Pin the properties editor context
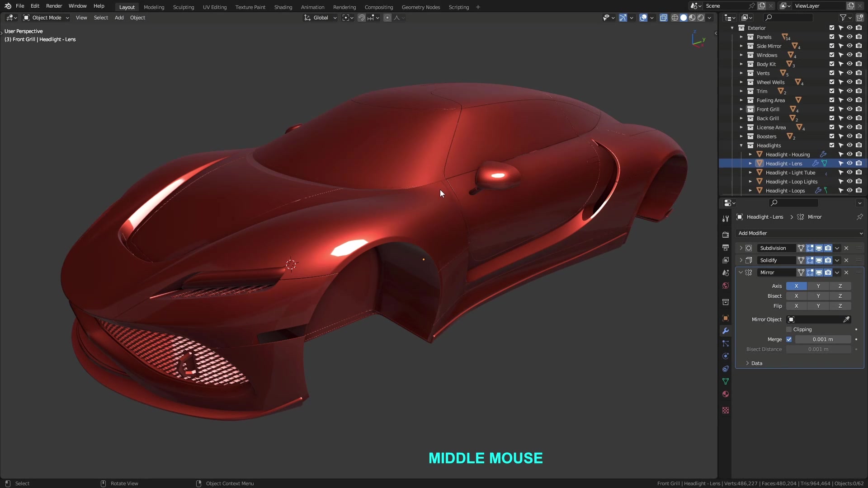Viewport: 868px width, 488px height. tap(859, 217)
